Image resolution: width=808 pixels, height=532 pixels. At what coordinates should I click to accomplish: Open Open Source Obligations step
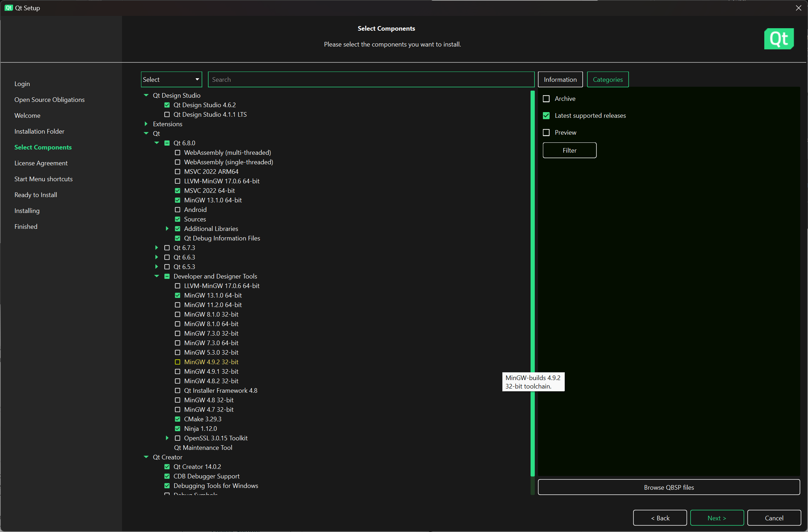(49, 100)
